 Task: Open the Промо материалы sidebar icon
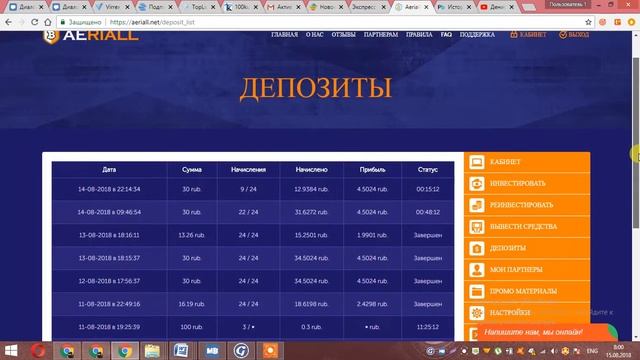[476, 291]
